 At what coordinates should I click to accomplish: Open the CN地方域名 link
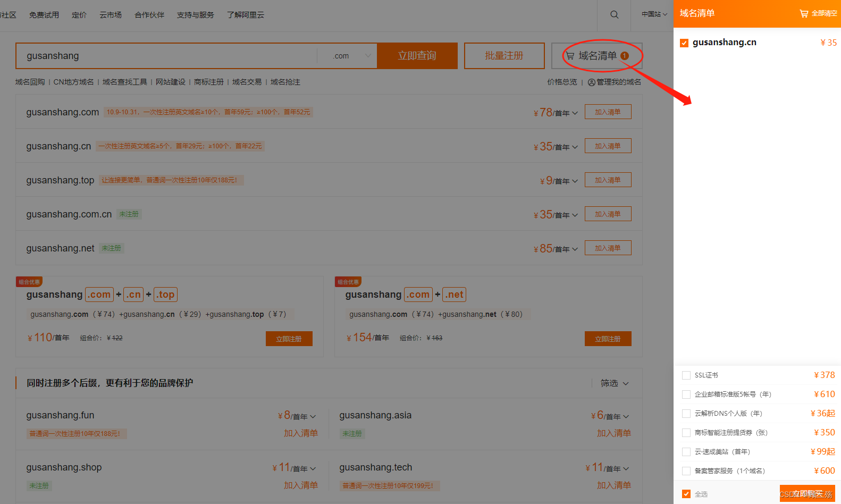pyautogui.click(x=74, y=82)
